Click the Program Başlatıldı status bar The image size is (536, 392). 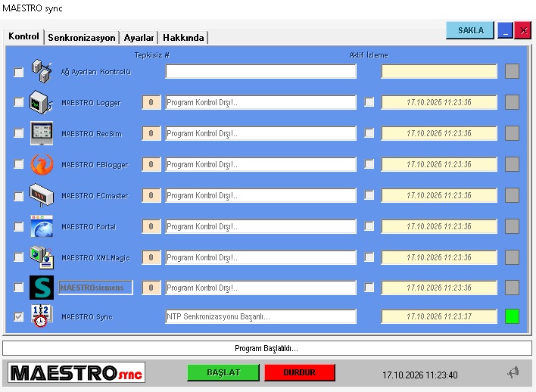(x=267, y=348)
